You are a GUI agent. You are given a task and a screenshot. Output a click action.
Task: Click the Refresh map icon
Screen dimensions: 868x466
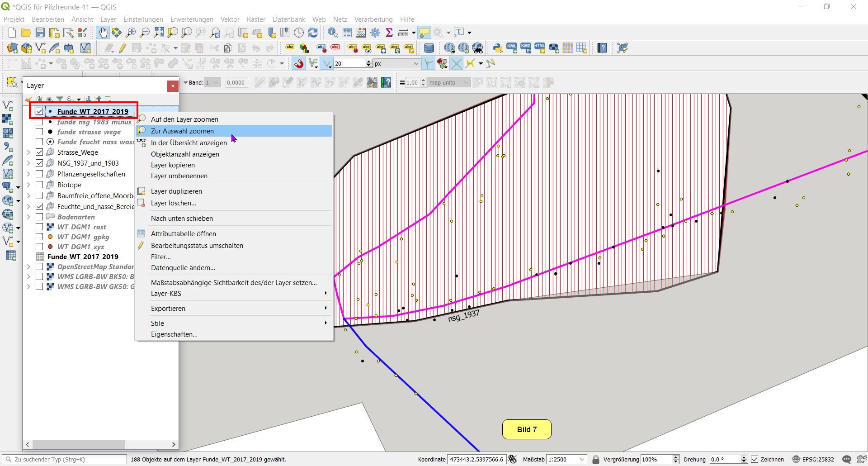tap(313, 33)
